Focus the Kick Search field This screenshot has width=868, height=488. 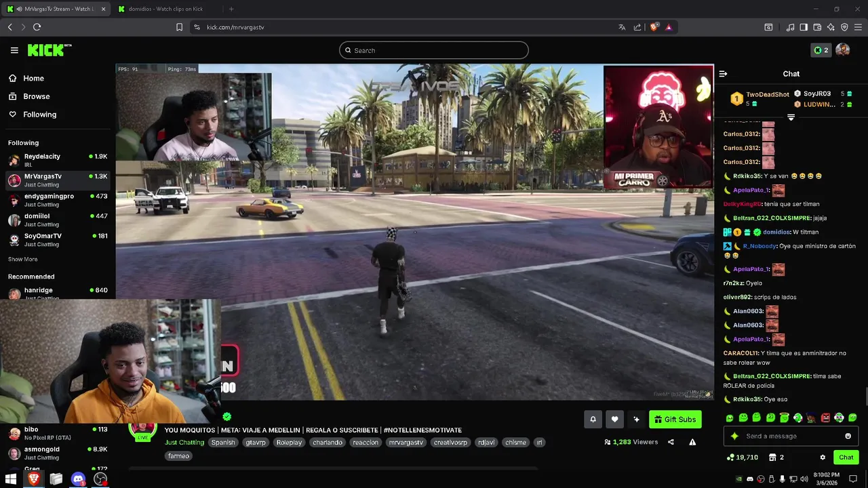pyautogui.click(x=434, y=50)
